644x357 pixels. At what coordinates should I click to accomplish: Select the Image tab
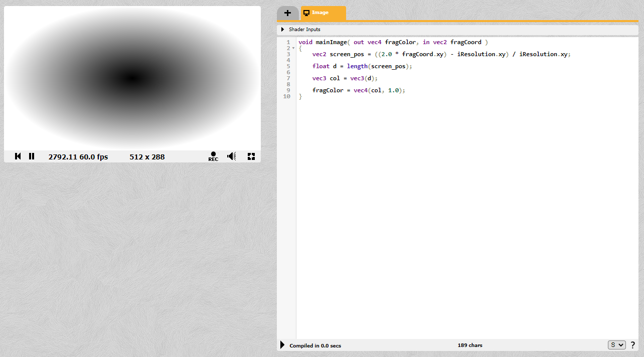[324, 13]
